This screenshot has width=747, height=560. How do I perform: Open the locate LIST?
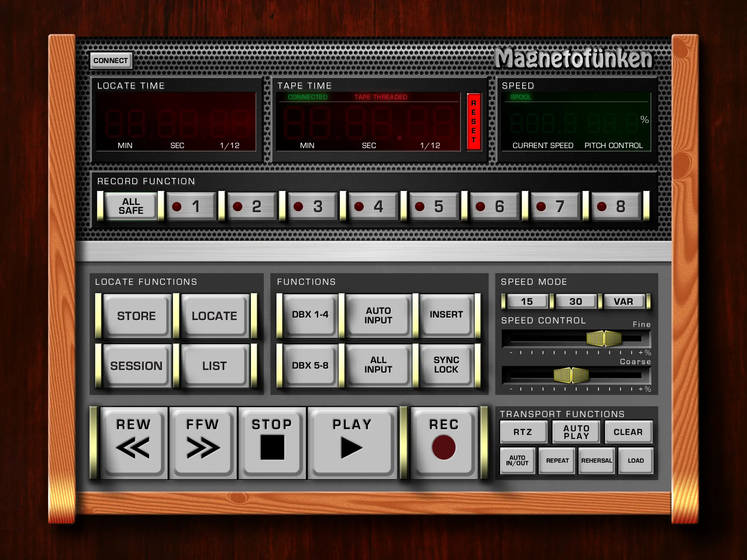(x=215, y=366)
